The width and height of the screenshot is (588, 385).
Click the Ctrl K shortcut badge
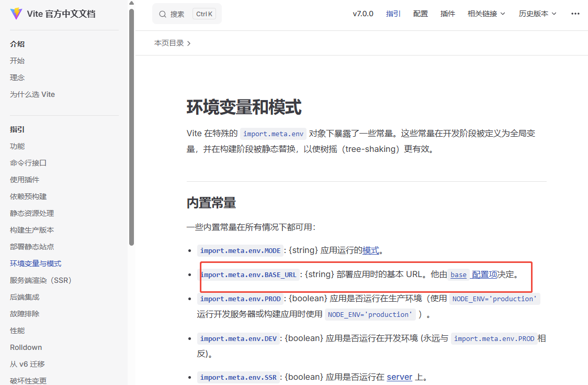pos(204,14)
